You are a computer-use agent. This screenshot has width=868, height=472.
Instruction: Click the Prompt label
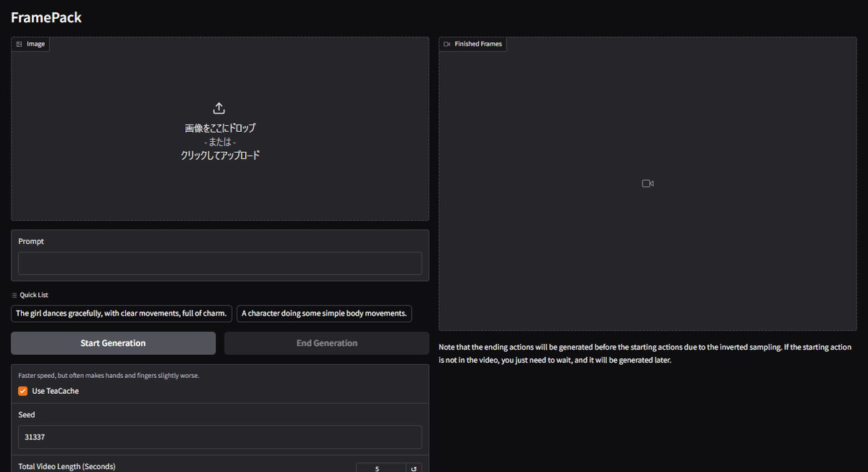point(31,241)
